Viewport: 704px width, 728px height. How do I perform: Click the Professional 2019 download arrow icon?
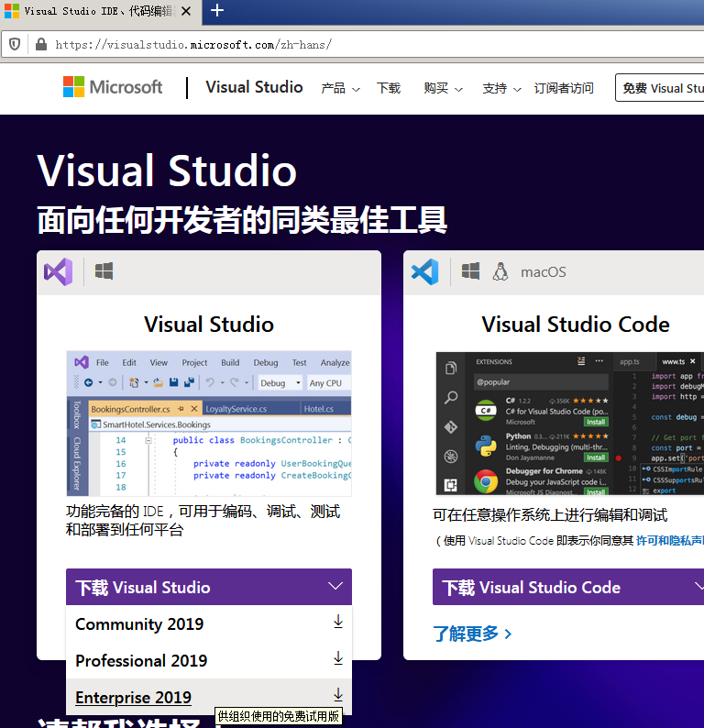(338, 658)
